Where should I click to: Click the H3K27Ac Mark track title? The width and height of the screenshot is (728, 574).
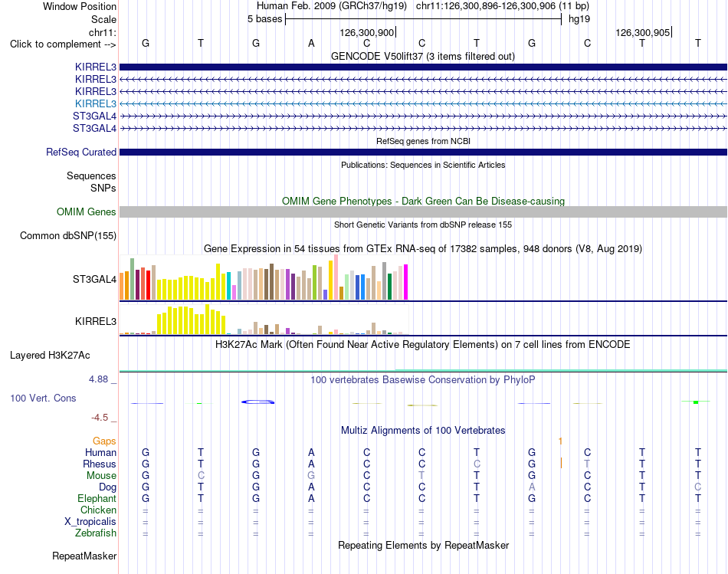tap(423, 345)
